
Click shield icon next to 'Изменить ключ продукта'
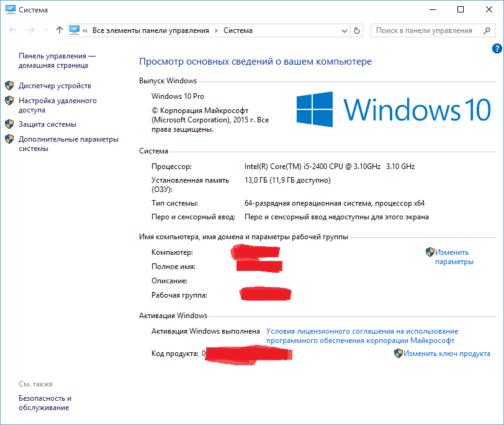[398, 354]
